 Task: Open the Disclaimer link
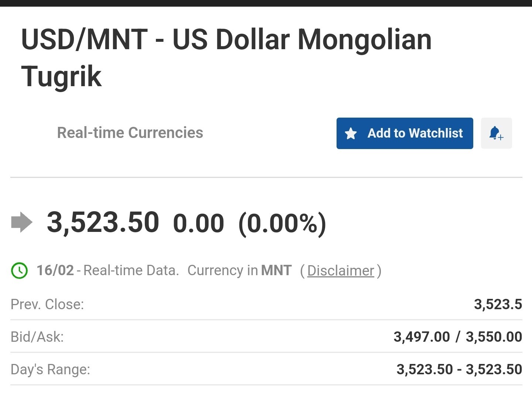341,271
